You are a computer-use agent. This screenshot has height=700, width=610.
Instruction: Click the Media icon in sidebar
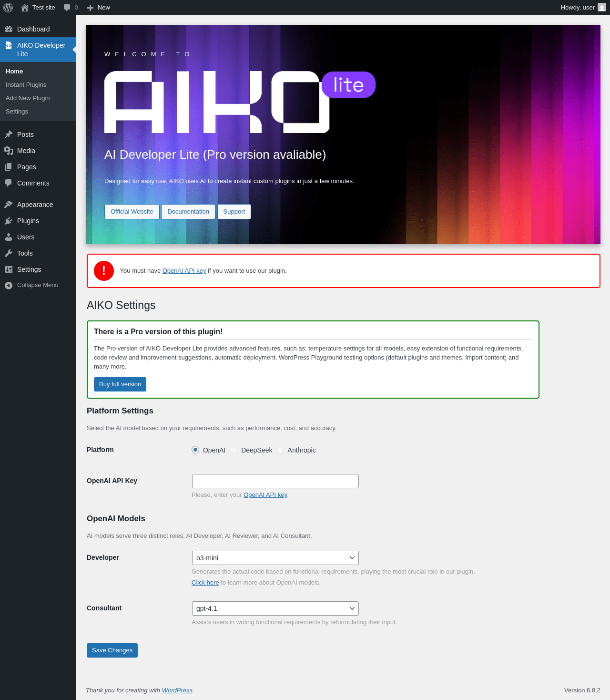coord(9,151)
